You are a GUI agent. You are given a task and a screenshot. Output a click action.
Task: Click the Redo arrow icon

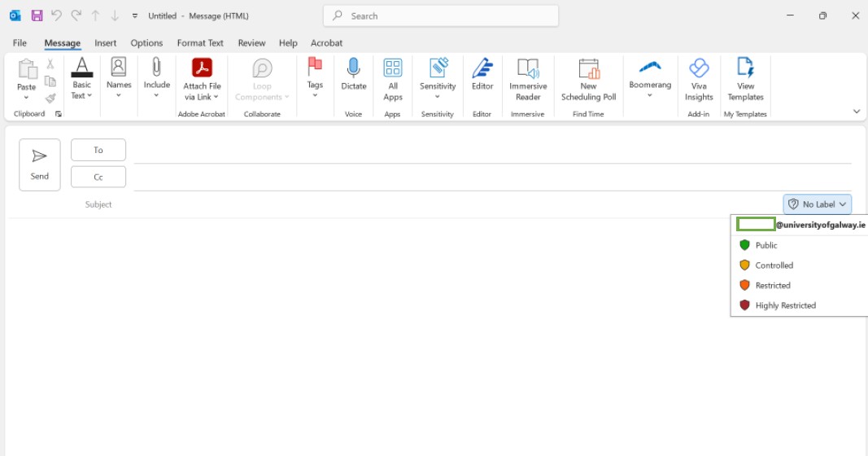click(x=76, y=15)
